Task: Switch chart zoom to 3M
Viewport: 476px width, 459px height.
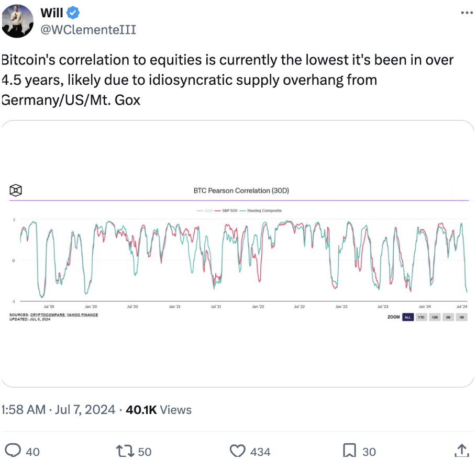Action: coord(448,317)
